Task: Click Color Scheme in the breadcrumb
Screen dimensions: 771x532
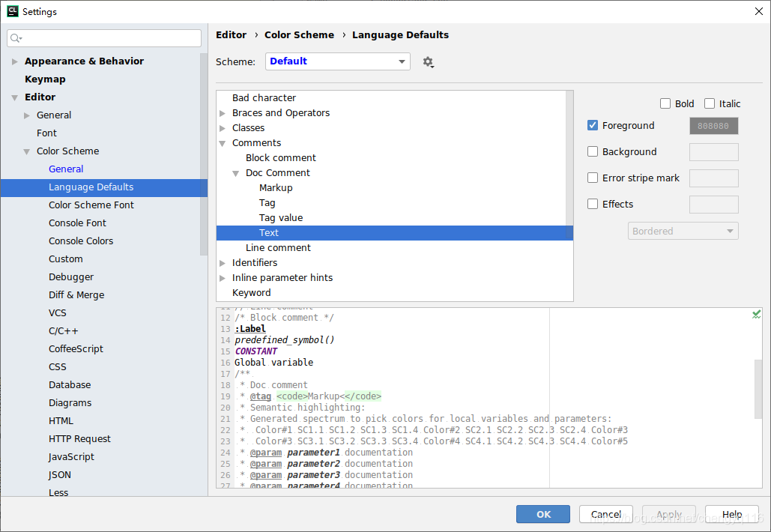Action: click(x=299, y=35)
